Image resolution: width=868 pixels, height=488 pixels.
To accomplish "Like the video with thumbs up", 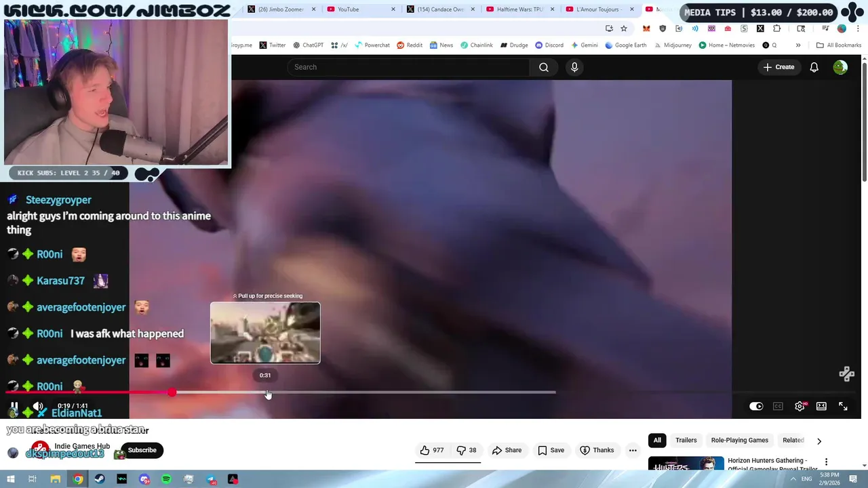I will point(432,450).
